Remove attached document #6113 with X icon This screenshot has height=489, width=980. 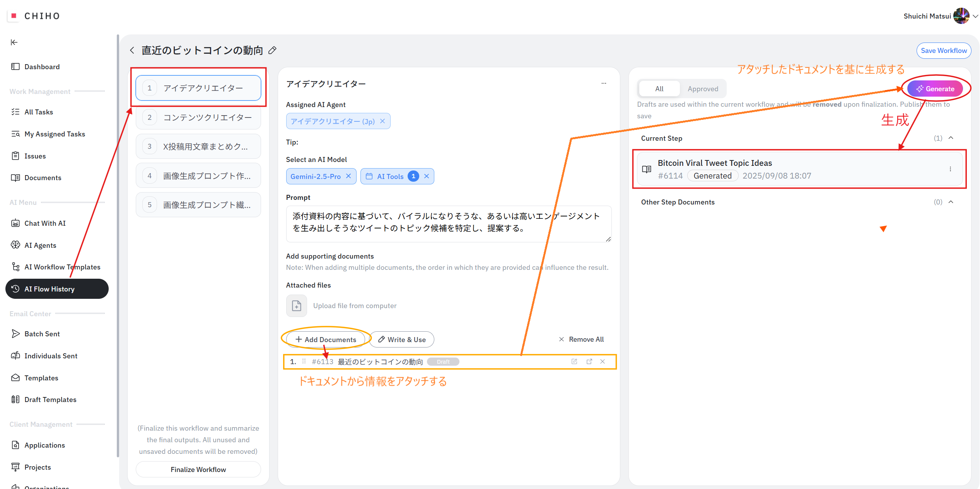point(603,361)
